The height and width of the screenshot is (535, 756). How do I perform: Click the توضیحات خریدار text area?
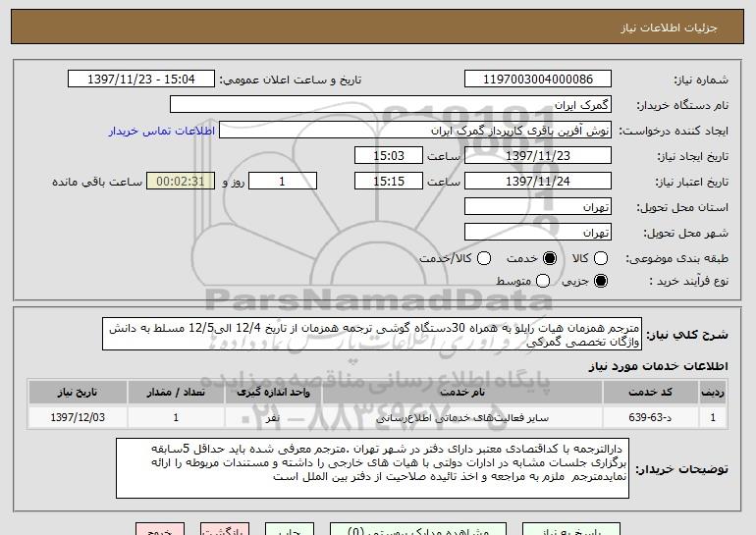[x=372, y=468]
